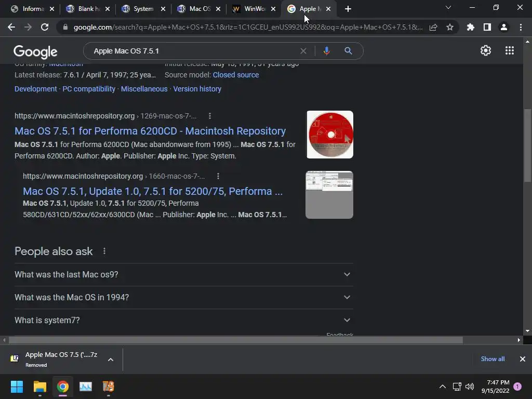Screen dimensions: 532x399
Task: Open the tab search dropdown arrow
Action: click(448, 7)
